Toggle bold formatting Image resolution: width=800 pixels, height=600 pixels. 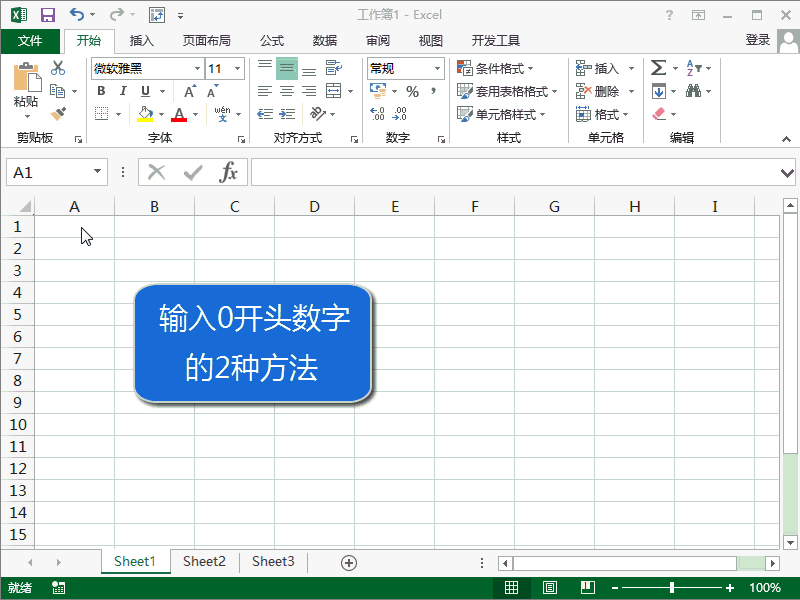101,91
